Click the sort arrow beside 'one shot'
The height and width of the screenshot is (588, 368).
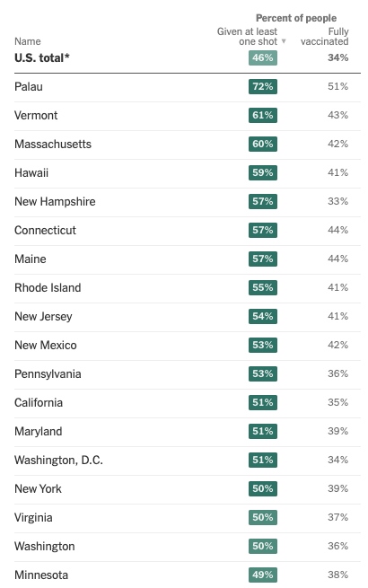coord(284,41)
